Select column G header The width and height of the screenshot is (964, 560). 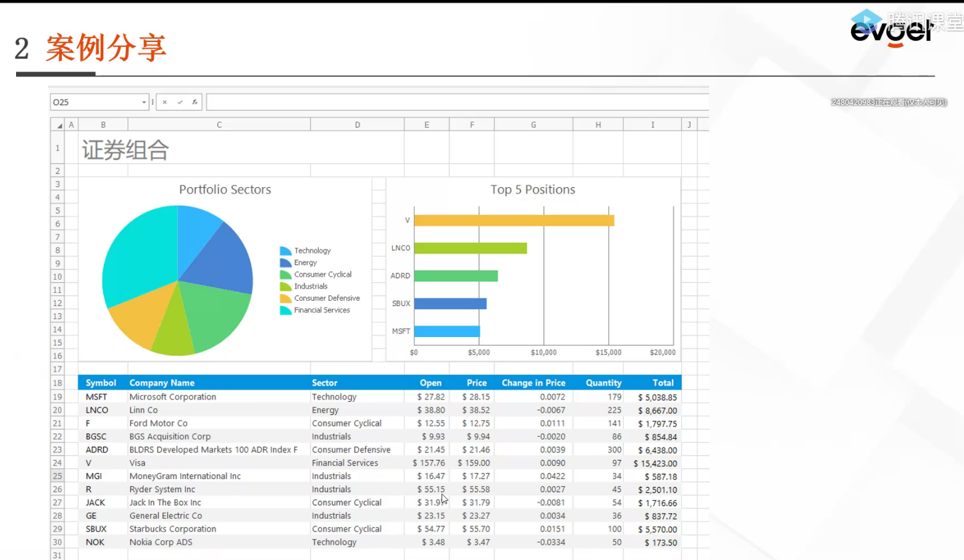click(x=534, y=125)
